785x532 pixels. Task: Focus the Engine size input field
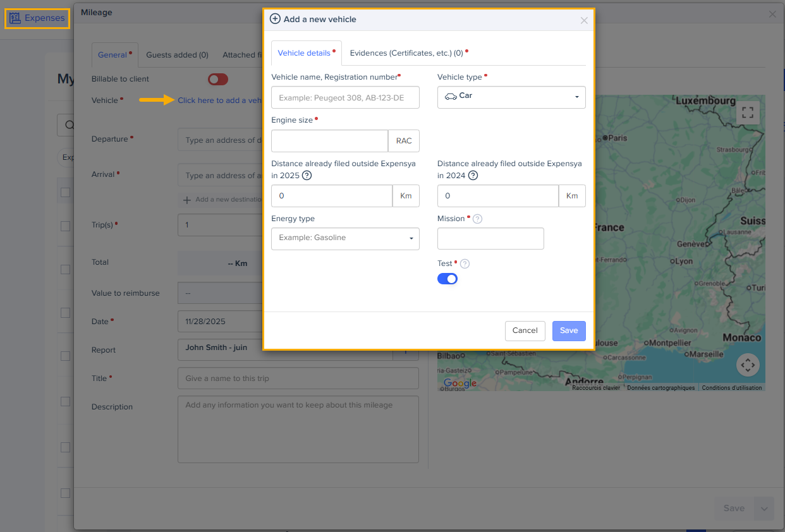pos(329,141)
